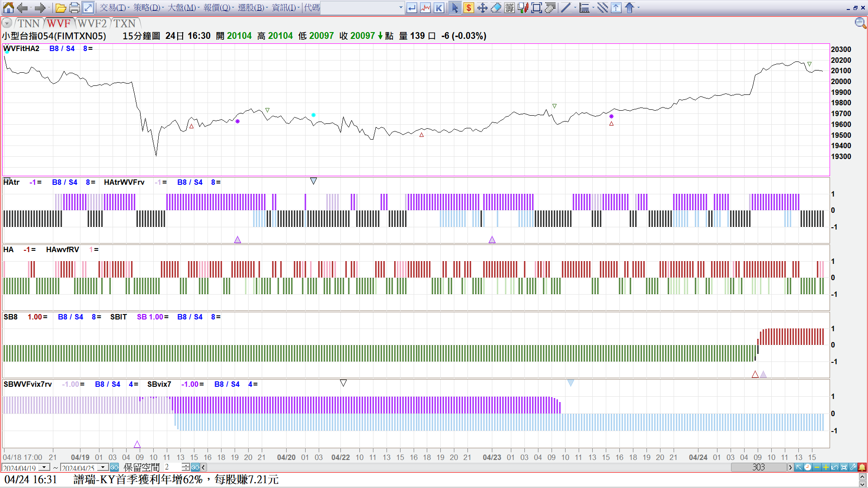Select the eraser tool
868x488 pixels.
click(x=496, y=8)
